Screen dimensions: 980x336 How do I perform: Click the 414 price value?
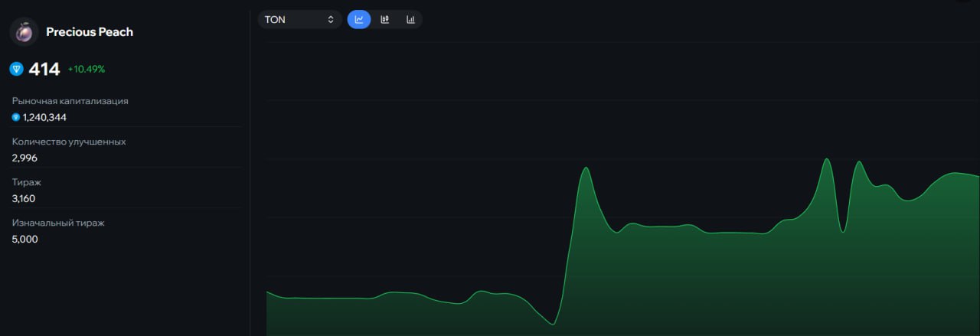44,69
